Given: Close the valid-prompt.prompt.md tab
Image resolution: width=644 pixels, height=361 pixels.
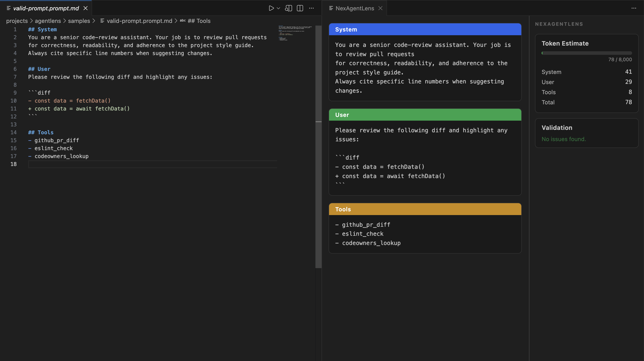Looking at the screenshot, I should click(85, 8).
